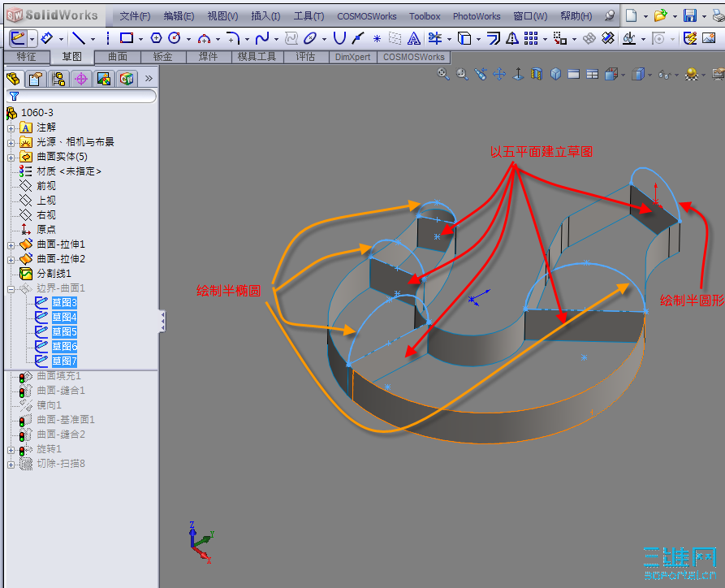Switch to the 钣金 tab
Viewport: 725px width, 588px height.
pos(162,57)
